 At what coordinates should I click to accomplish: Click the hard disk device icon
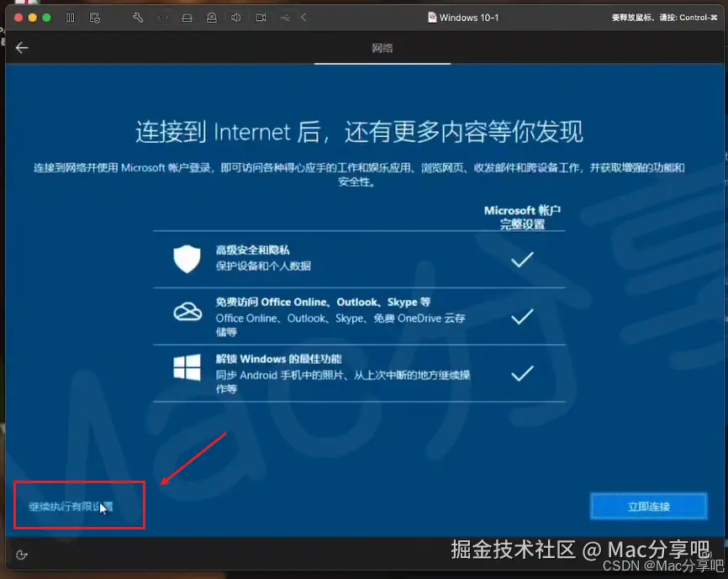coord(187,17)
